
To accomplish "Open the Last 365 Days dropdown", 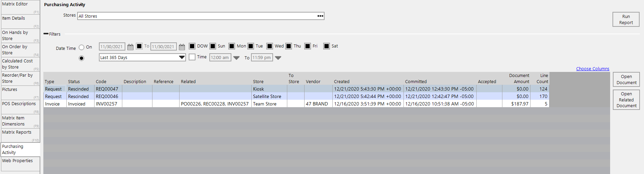I will pyautogui.click(x=182, y=57).
